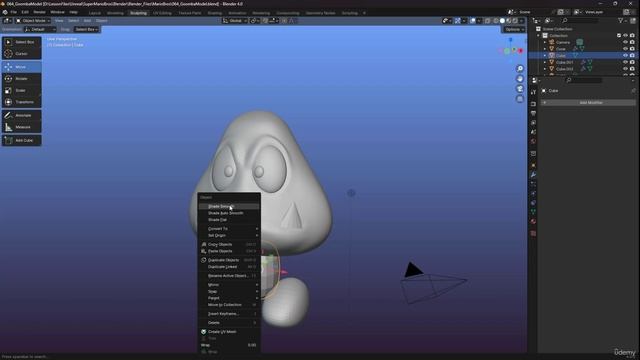Viewport: 640px width, 360px height.
Task: Select the Move tool
Action: coord(21,67)
